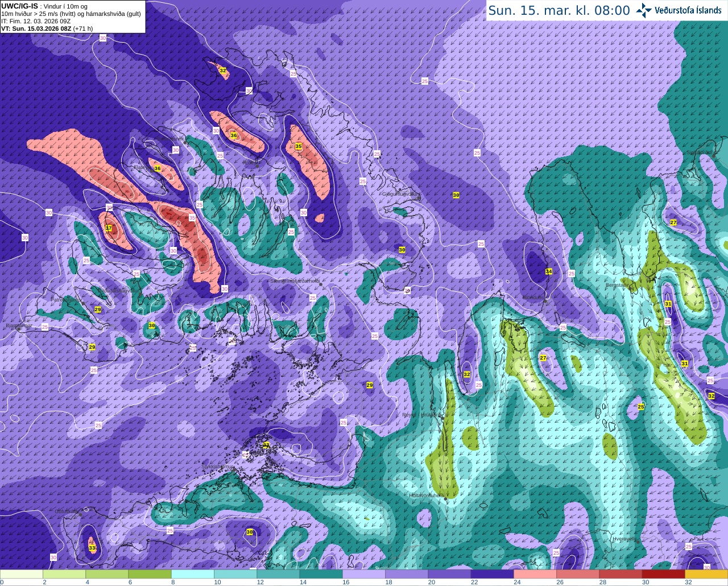Screen dimensions: 728x586
Task: Select the 26–28 salmon legend swatch
Action: pyautogui.click(x=578, y=573)
